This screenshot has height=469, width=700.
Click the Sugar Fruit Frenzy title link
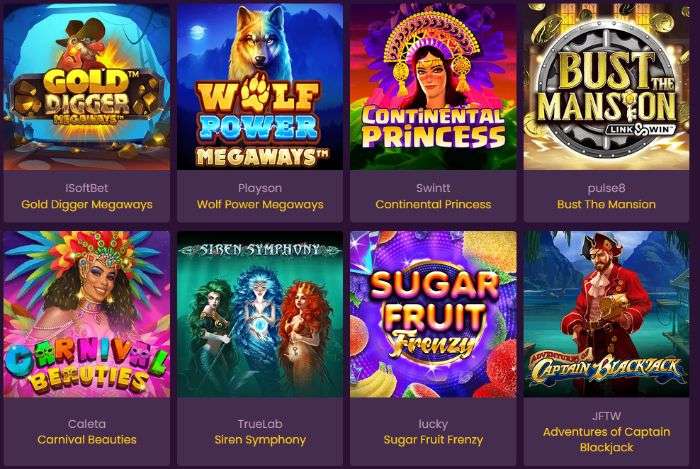(x=433, y=440)
